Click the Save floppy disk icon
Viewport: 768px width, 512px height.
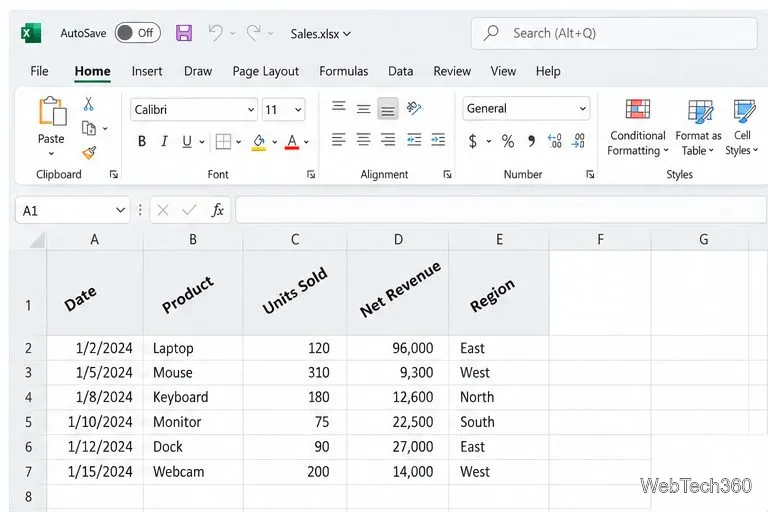184,33
